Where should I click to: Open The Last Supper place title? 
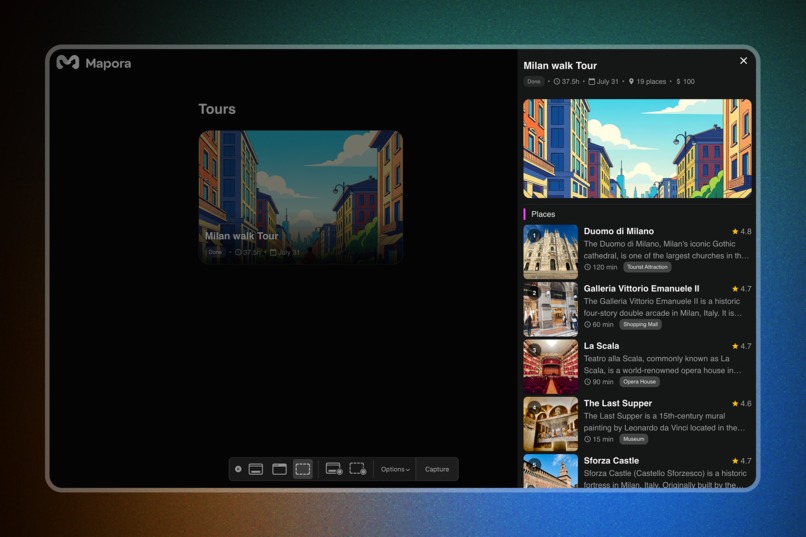click(x=617, y=403)
